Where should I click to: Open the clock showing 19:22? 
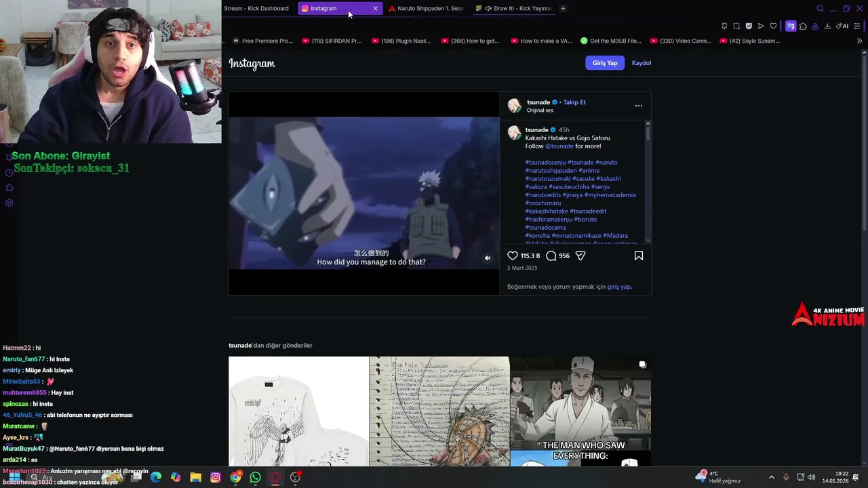(x=835, y=477)
